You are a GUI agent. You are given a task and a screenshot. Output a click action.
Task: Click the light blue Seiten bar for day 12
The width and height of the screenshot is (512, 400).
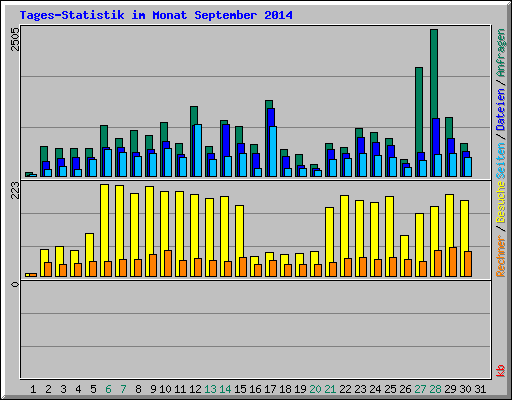pos(198,150)
